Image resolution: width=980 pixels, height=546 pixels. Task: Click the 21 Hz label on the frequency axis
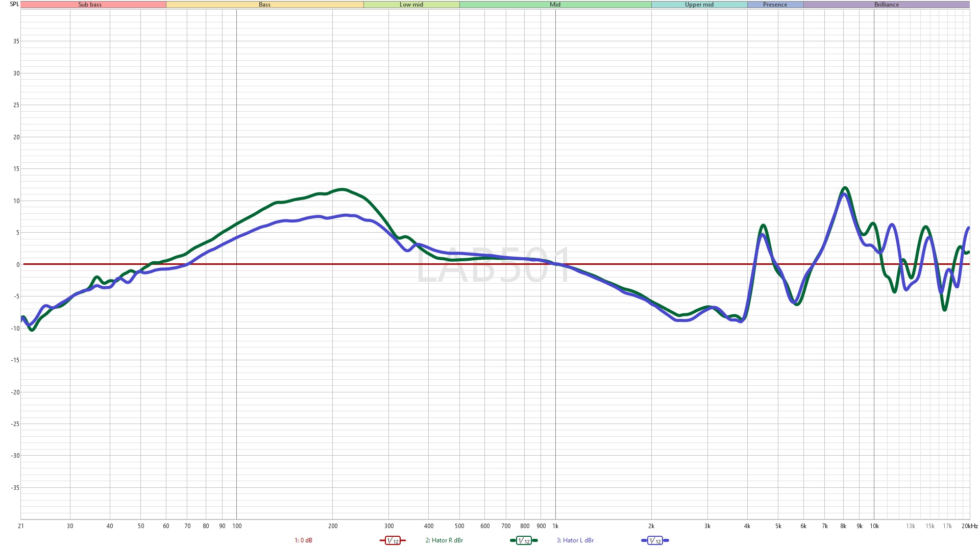(21, 526)
